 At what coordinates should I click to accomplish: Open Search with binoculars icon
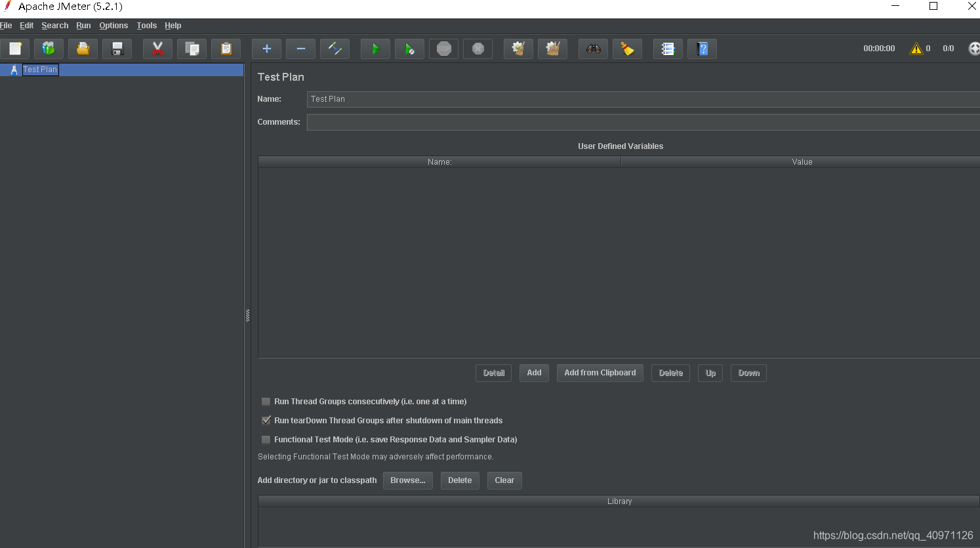pyautogui.click(x=594, y=49)
